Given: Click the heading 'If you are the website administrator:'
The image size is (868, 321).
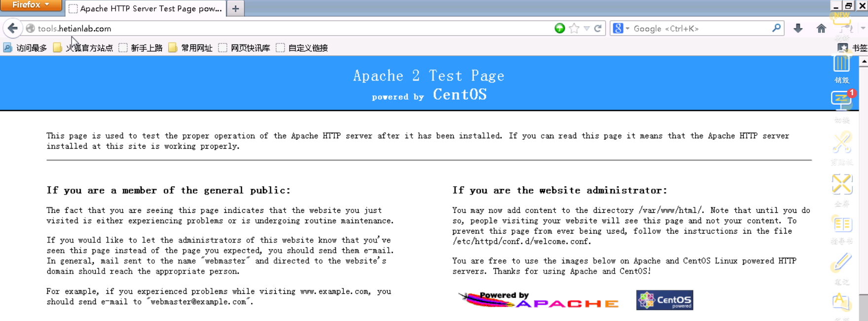Looking at the screenshot, I should [x=560, y=190].
